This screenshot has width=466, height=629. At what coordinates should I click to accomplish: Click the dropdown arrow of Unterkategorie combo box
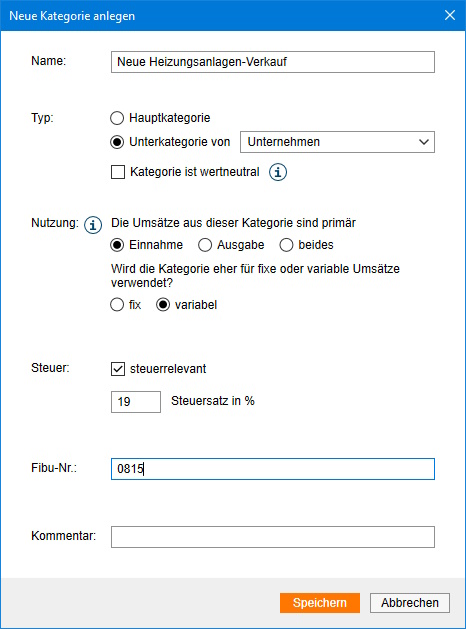(424, 142)
